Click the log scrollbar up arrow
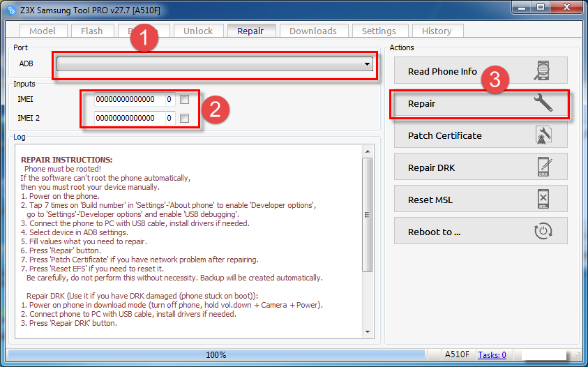The width and height of the screenshot is (588, 367). tap(368, 151)
